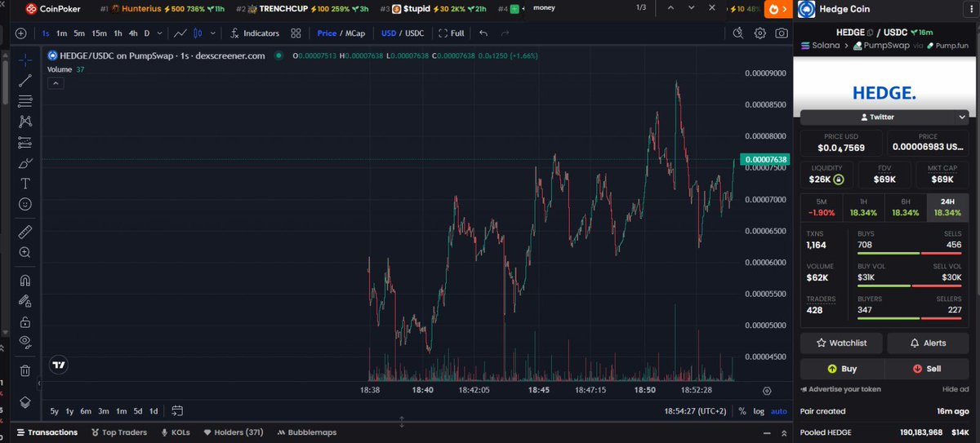Open the emoji icons tool
This screenshot has width=980, height=443.
(25, 204)
